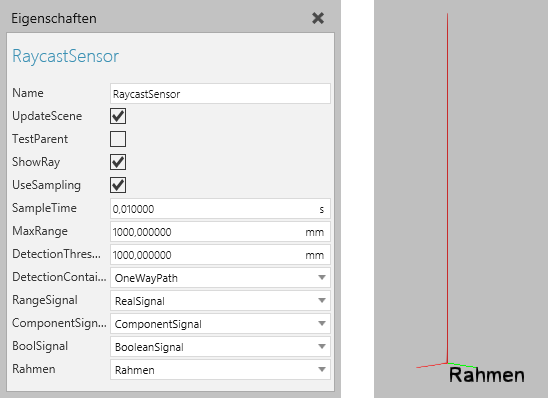
Task: Click the SampleTime label
Action: coord(44,208)
